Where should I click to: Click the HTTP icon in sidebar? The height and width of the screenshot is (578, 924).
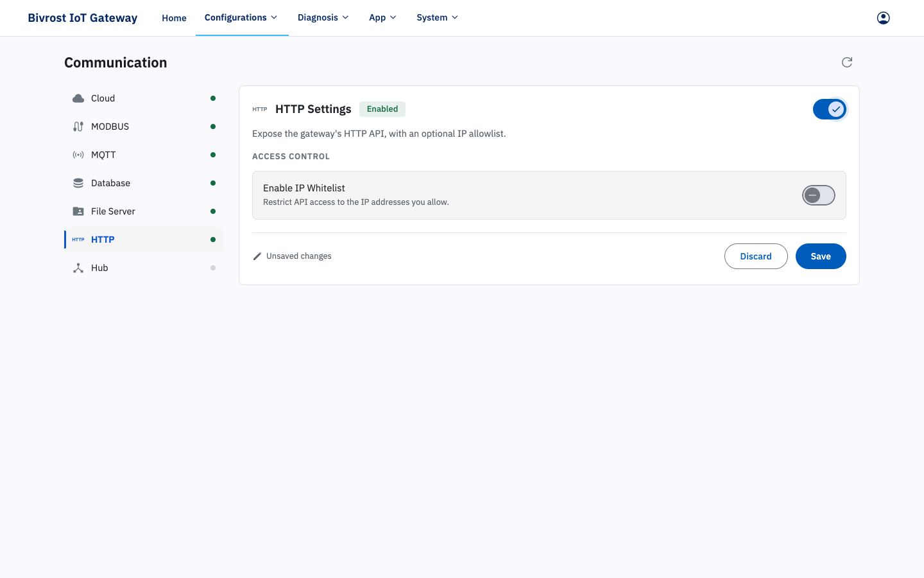78,240
